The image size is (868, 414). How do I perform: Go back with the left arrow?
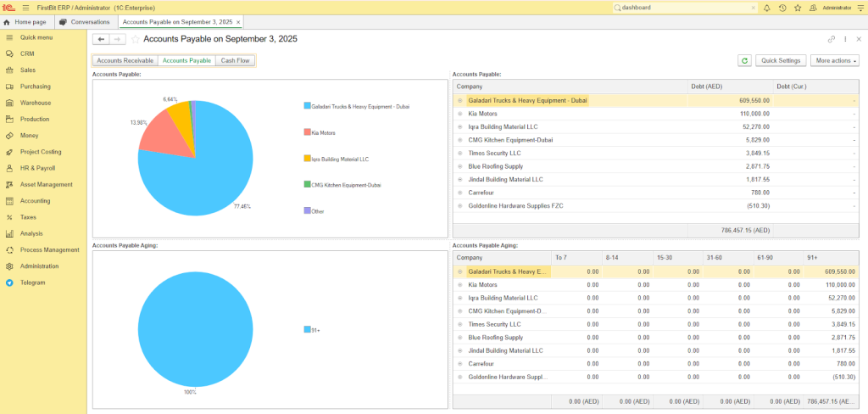click(101, 39)
